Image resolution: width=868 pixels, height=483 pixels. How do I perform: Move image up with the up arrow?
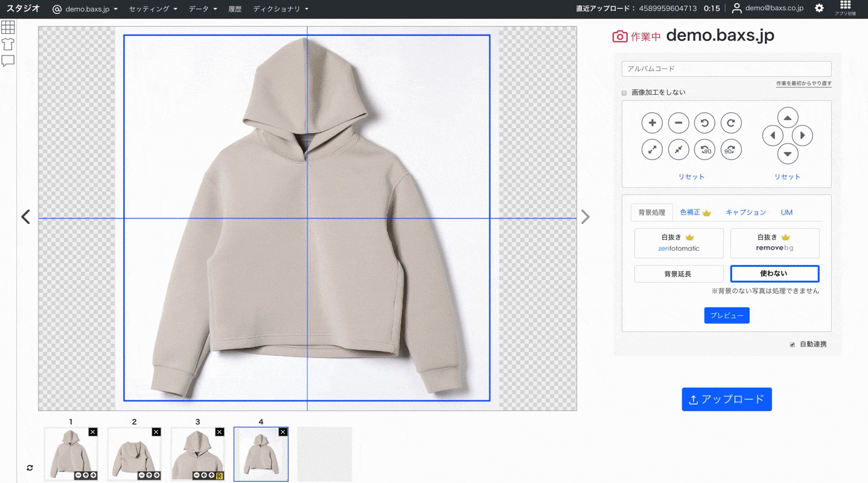pos(788,118)
